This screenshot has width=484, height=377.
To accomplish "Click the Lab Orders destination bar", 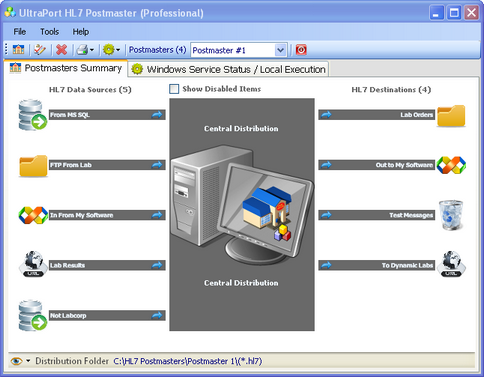I will click(x=377, y=115).
